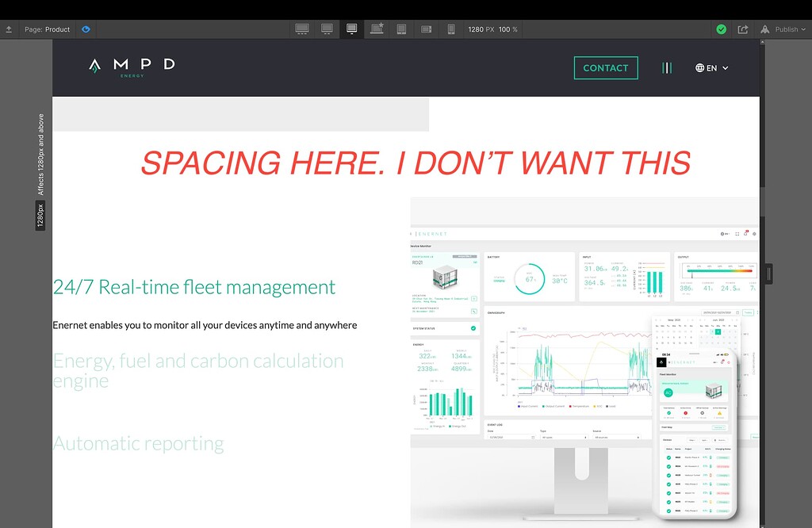
Task: Select the base desktop breakpoint icon
Action: coord(351,29)
